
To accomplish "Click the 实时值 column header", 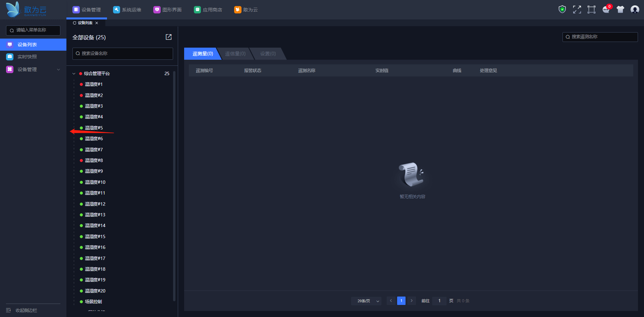I will (x=382, y=70).
